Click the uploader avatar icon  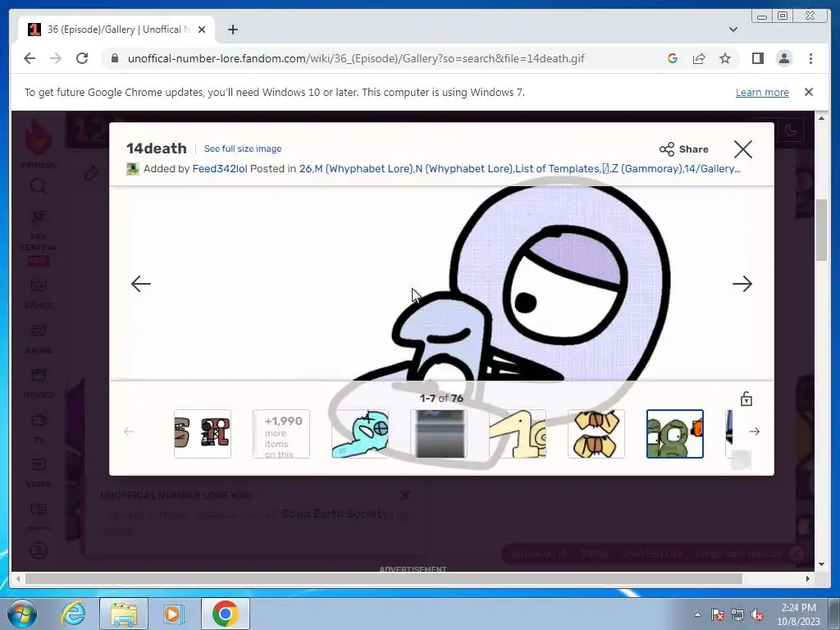pyautogui.click(x=132, y=169)
